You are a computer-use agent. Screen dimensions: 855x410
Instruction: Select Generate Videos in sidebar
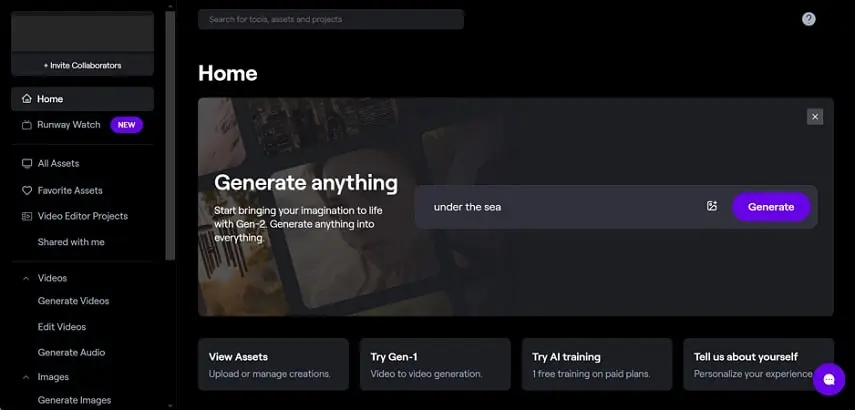click(x=73, y=301)
